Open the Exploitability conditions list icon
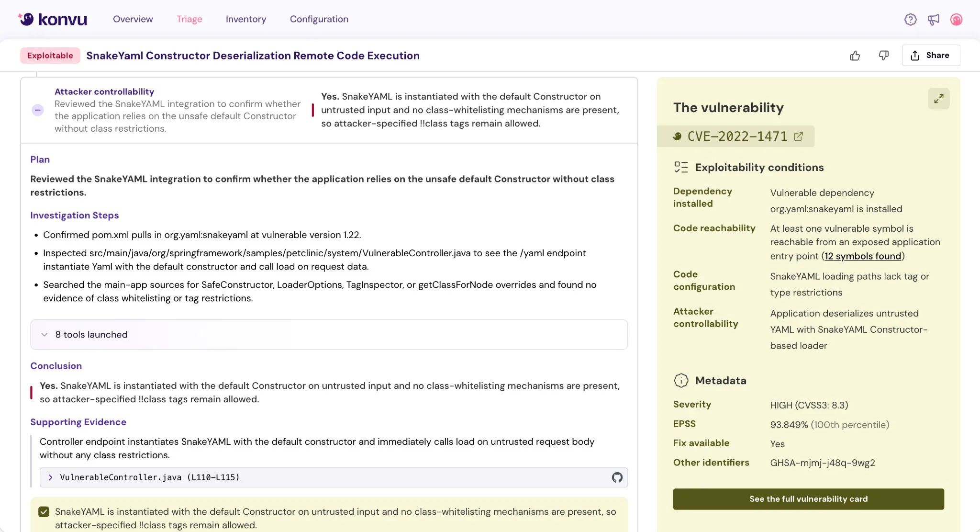 681,167
